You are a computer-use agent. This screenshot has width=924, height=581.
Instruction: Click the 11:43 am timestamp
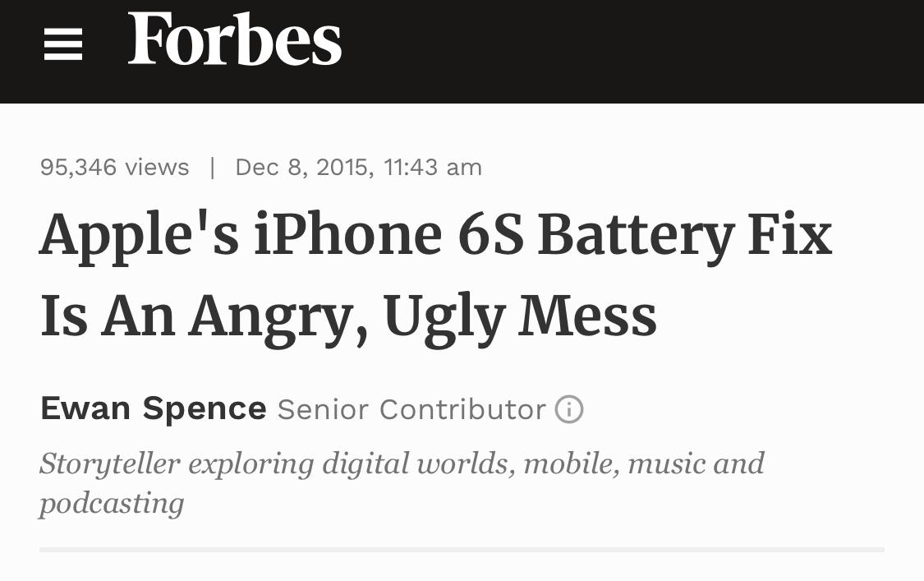coord(433,168)
